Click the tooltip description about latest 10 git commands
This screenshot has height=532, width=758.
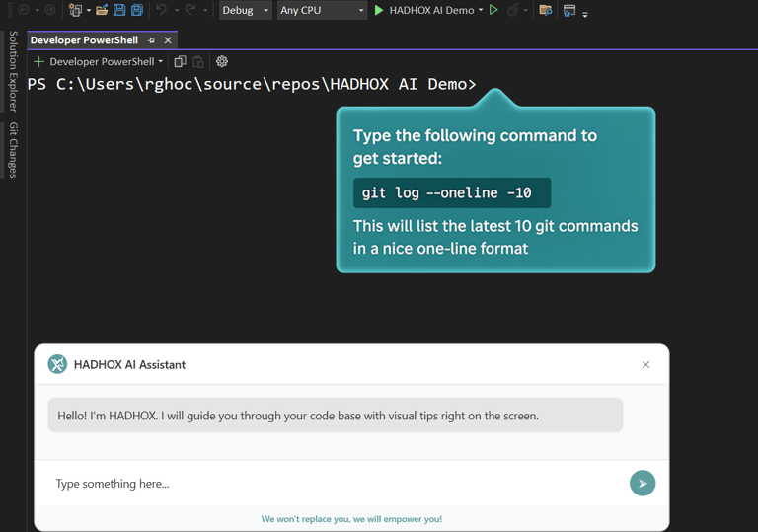(495, 237)
